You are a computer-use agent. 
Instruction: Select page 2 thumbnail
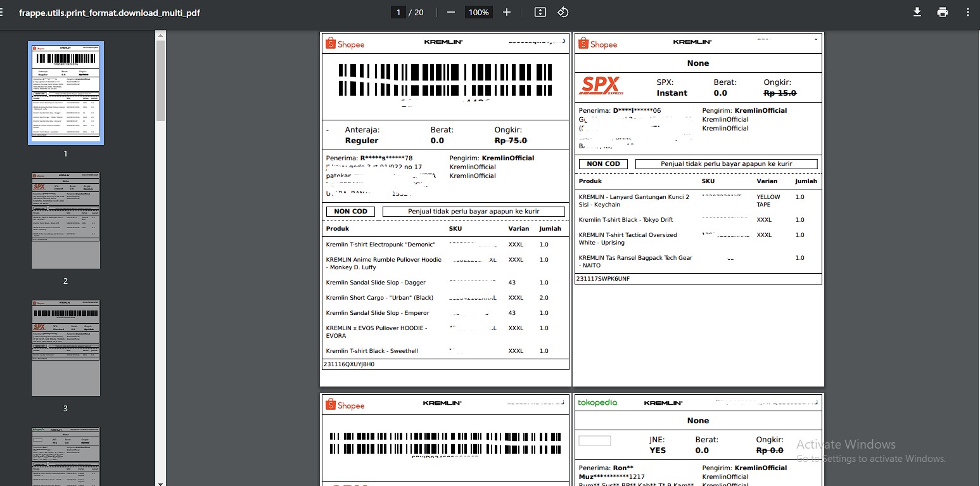coord(66,220)
